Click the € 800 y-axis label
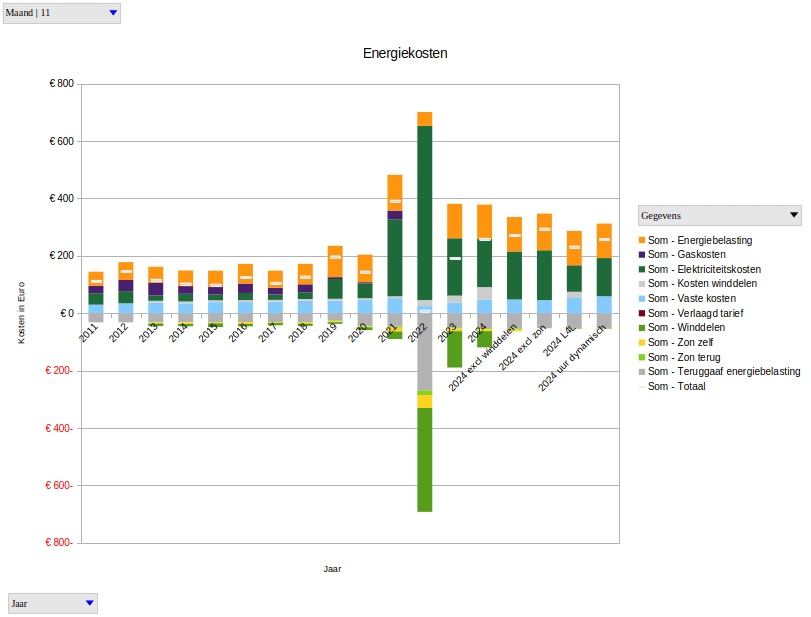Screen dimensions: 811x617 click(x=61, y=84)
